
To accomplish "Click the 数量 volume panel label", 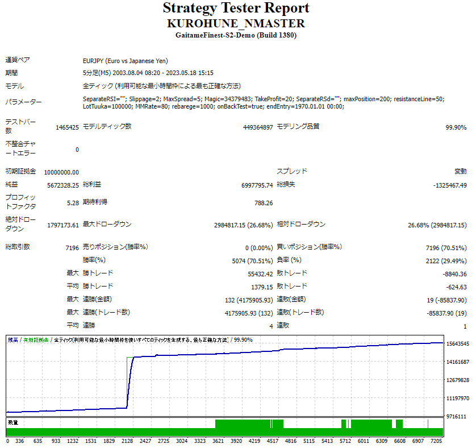I will tap(13, 422).
